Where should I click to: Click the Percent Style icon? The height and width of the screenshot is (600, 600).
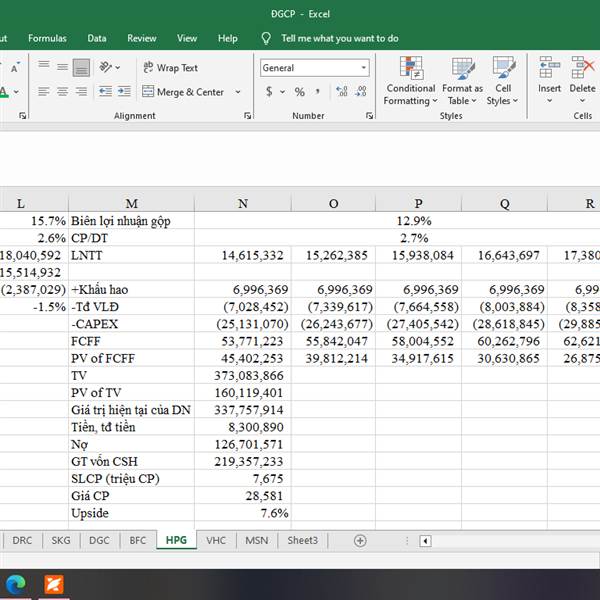(299, 92)
